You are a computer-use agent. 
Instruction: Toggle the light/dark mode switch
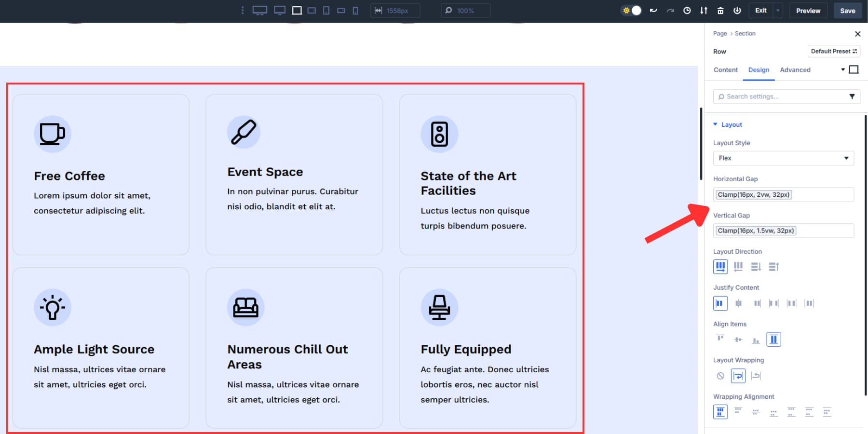click(x=632, y=11)
